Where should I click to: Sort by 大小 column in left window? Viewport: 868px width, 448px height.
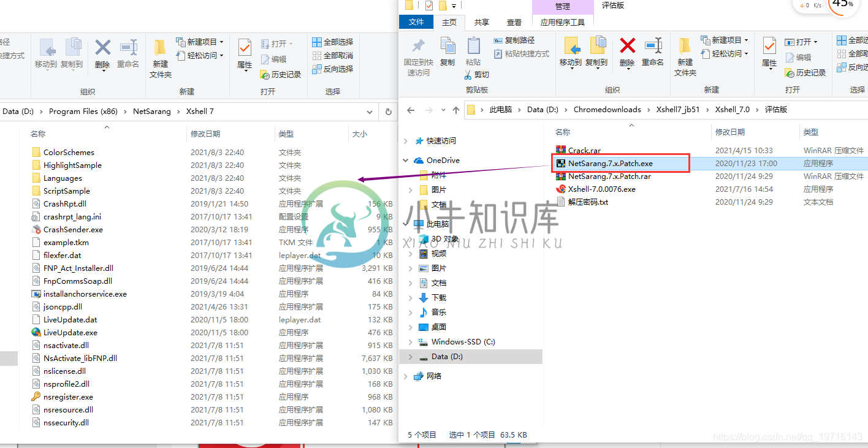click(x=360, y=134)
